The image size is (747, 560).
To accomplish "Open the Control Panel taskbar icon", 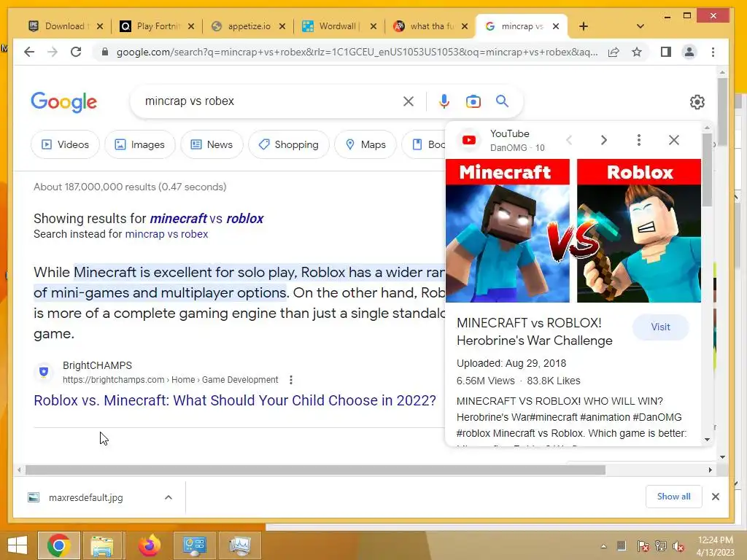I will click(x=194, y=545).
